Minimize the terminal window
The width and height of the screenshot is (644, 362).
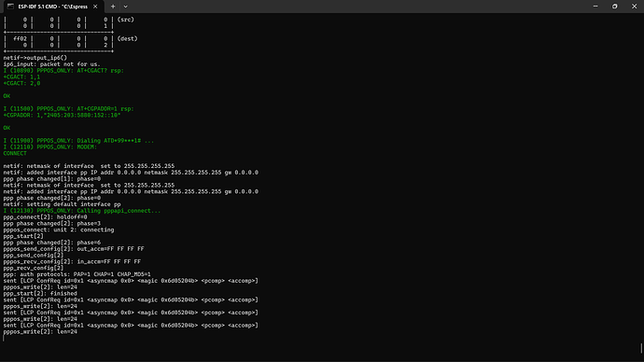point(595,7)
